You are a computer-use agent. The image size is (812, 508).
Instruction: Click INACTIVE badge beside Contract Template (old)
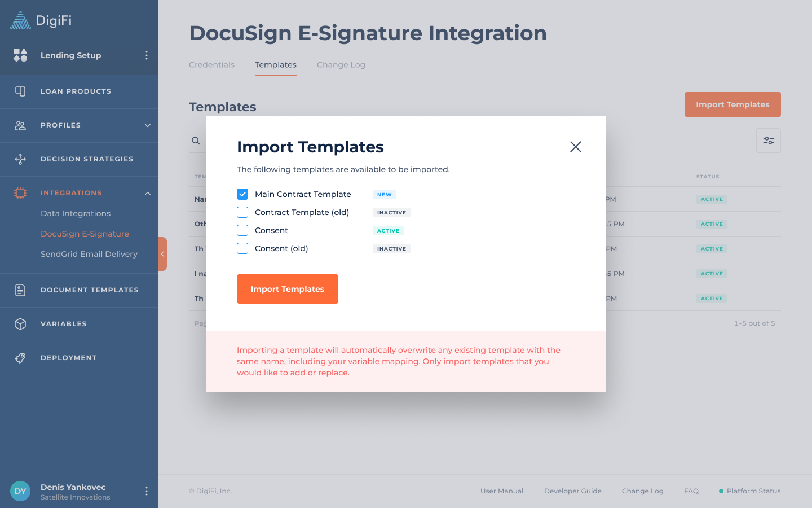pos(391,213)
